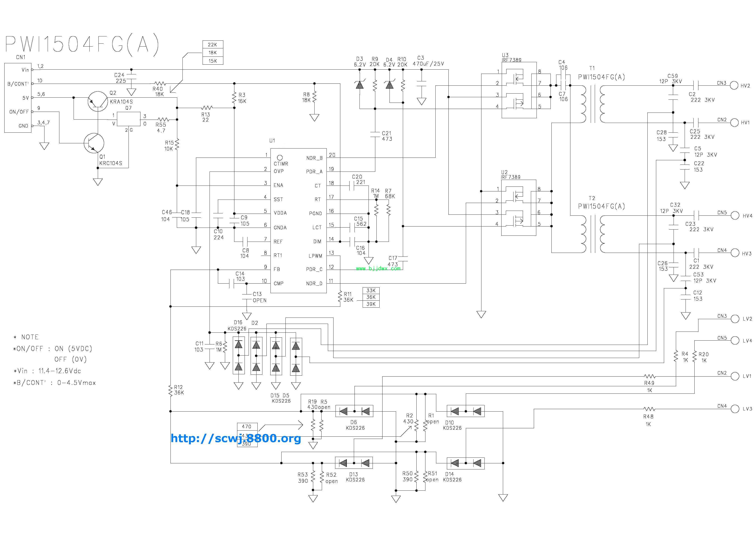Select the HV3 output terminal circle
Image resolution: width=756 pixels, height=537 pixels.
pyautogui.click(x=735, y=253)
